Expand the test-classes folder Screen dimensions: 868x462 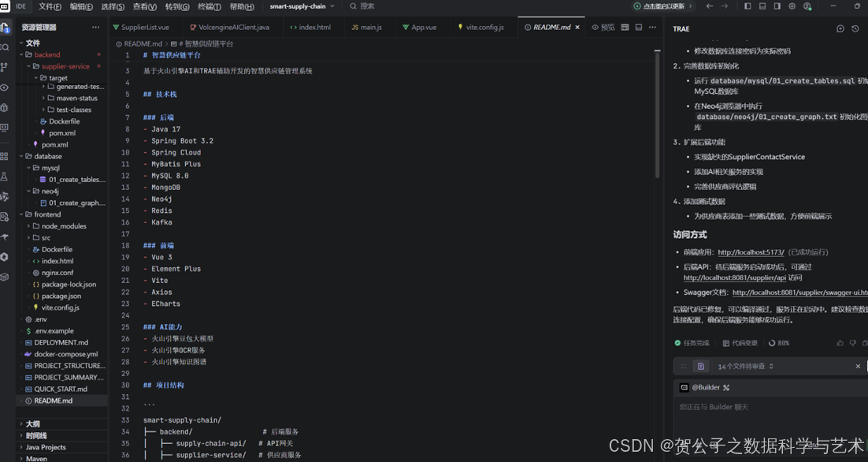coord(66,110)
